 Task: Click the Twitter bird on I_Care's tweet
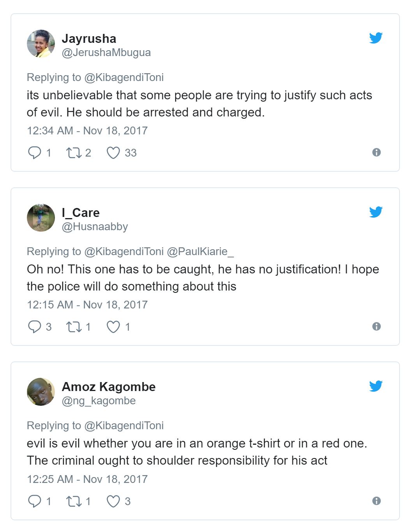[376, 212]
